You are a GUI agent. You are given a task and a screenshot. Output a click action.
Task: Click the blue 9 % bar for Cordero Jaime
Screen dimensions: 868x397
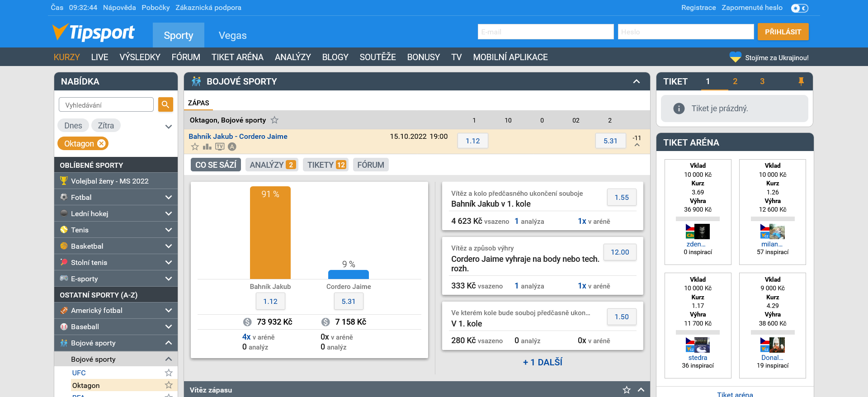click(349, 274)
